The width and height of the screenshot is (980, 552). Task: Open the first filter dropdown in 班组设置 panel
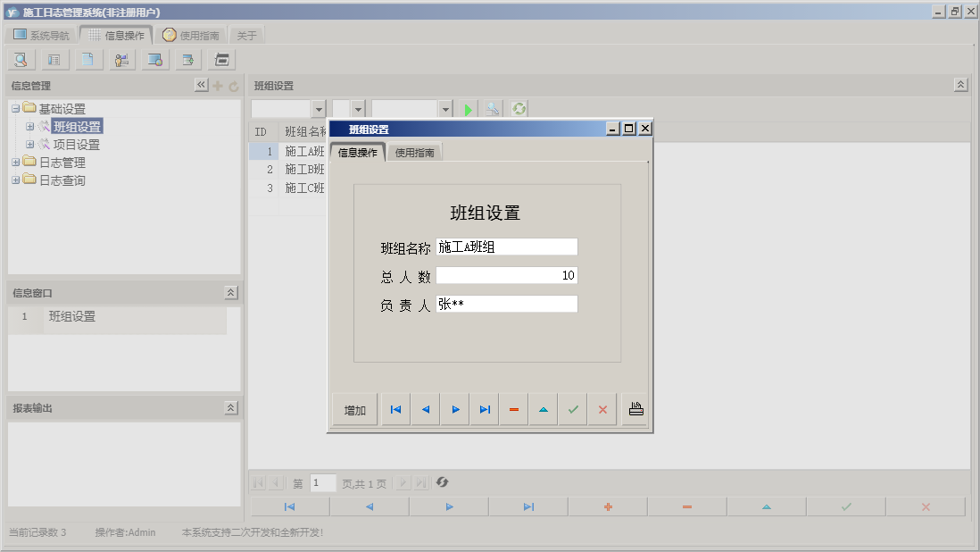coord(319,109)
